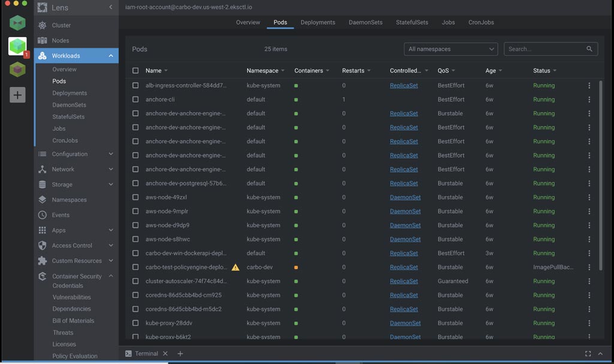Click the Nodes icon in sidebar
This screenshot has height=364, width=614.
[43, 40]
